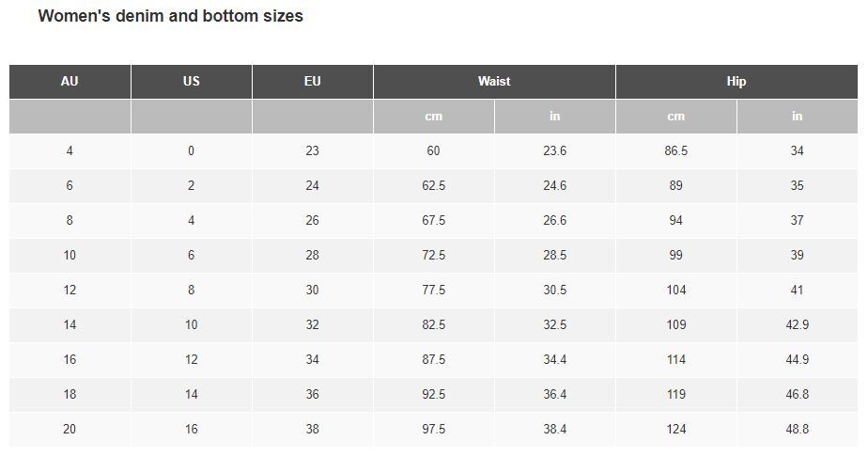The width and height of the screenshot is (868, 472).
Task: Select EU size 26 cell
Action: point(312,221)
